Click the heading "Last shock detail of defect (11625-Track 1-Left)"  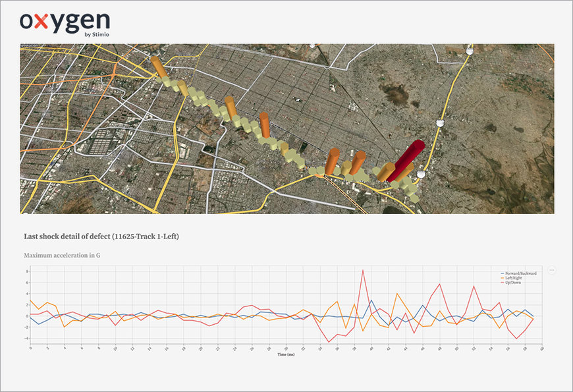tap(101, 237)
